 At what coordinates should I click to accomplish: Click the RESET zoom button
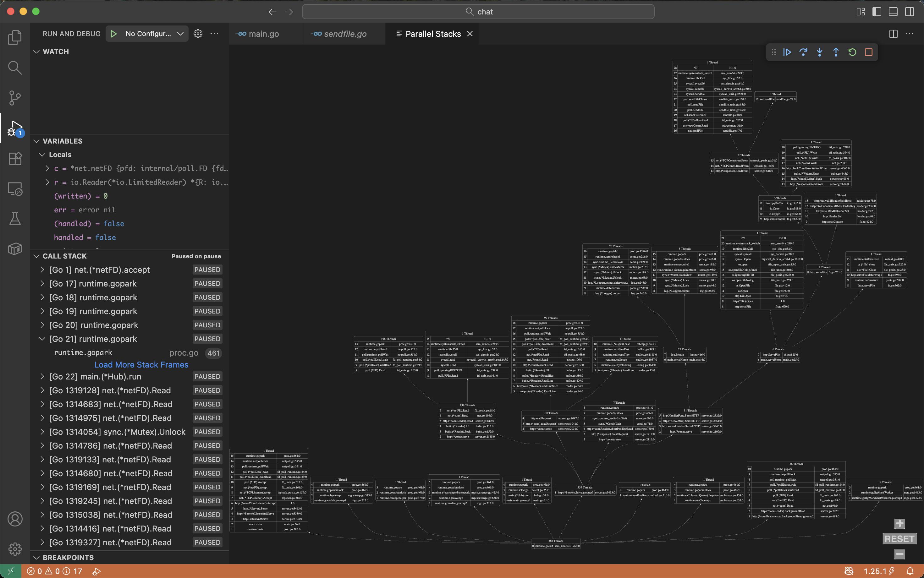click(899, 539)
